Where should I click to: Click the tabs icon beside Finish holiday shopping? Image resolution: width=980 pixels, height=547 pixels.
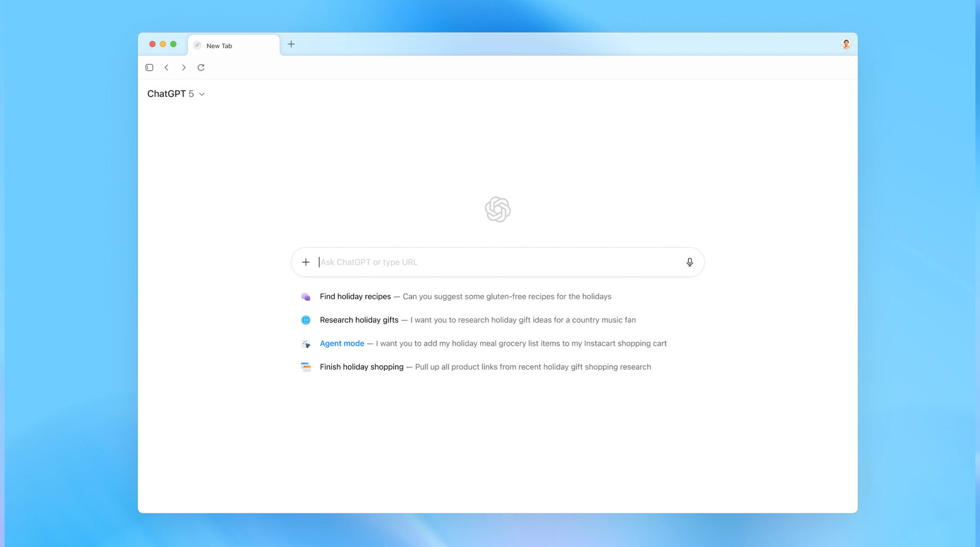click(306, 367)
